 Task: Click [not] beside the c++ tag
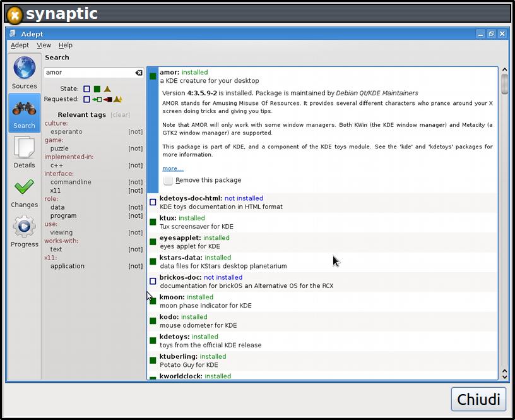click(135, 165)
